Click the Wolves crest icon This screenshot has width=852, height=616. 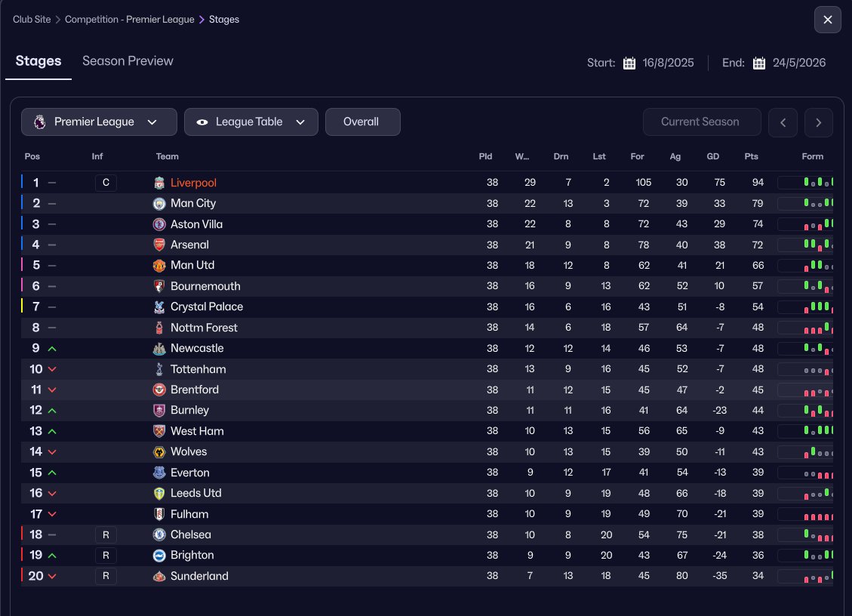(159, 451)
